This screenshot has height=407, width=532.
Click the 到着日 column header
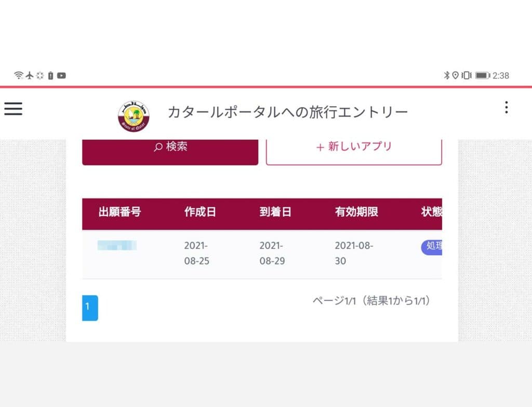click(x=275, y=212)
